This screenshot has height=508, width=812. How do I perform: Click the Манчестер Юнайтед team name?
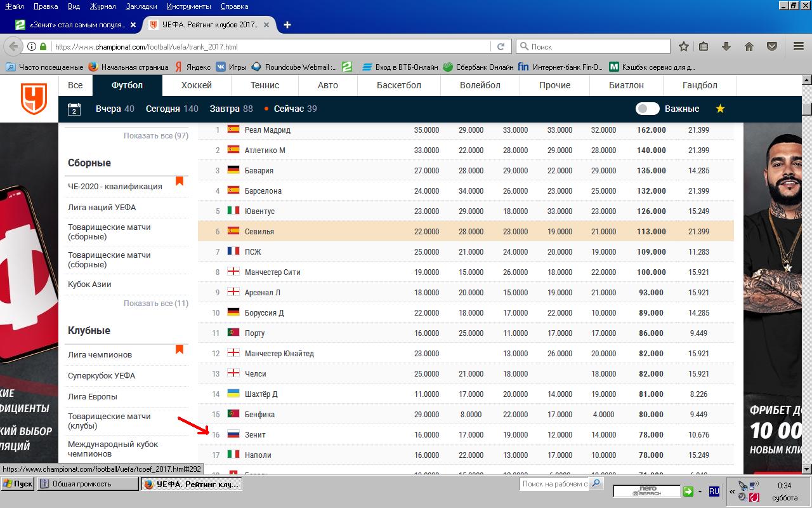[x=279, y=354]
